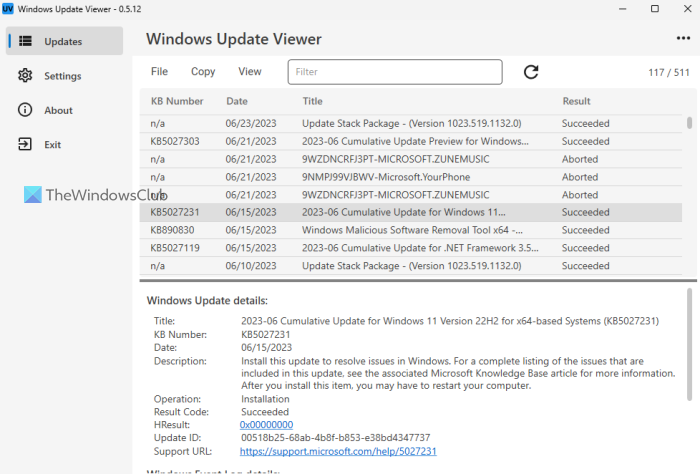The image size is (700, 474).
Task: Sort by KB Number column header
Action: point(177,101)
